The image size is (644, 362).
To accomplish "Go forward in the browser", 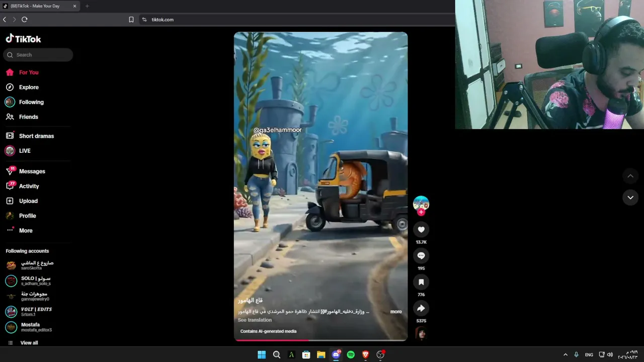I will 14,20.
